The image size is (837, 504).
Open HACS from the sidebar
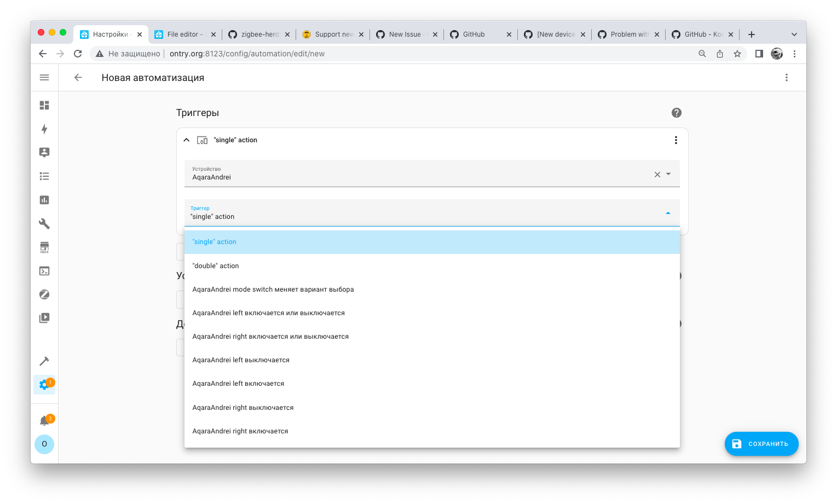tap(44, 247)
